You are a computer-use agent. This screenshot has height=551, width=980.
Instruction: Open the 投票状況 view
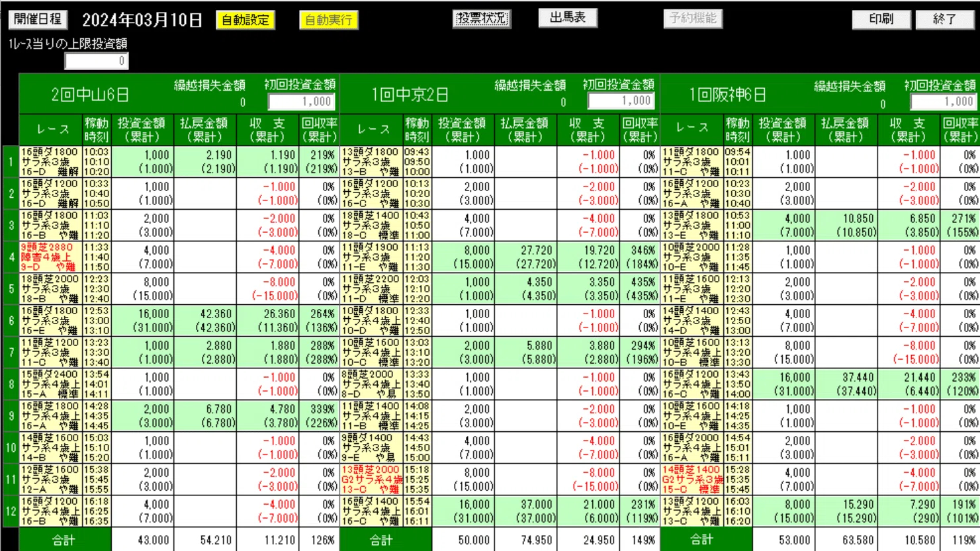coord(482,19)
